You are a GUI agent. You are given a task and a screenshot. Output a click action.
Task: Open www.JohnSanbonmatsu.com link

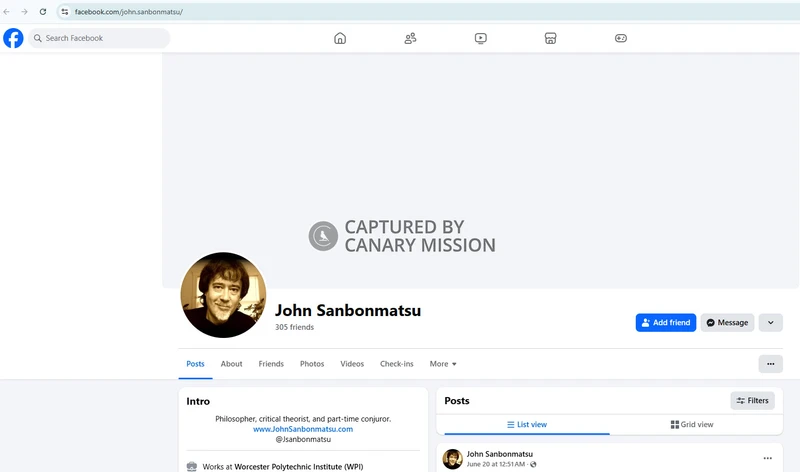[303, 429]
